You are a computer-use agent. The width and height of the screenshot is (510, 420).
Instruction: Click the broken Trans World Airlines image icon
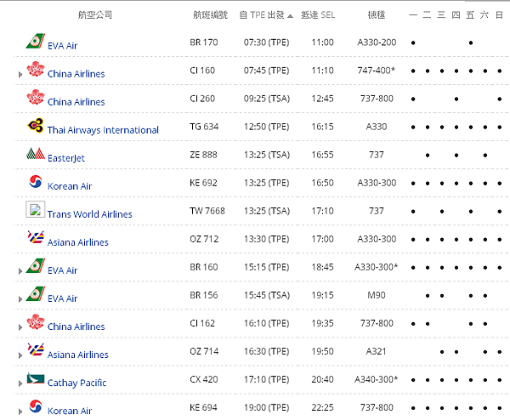coord(35,210)
